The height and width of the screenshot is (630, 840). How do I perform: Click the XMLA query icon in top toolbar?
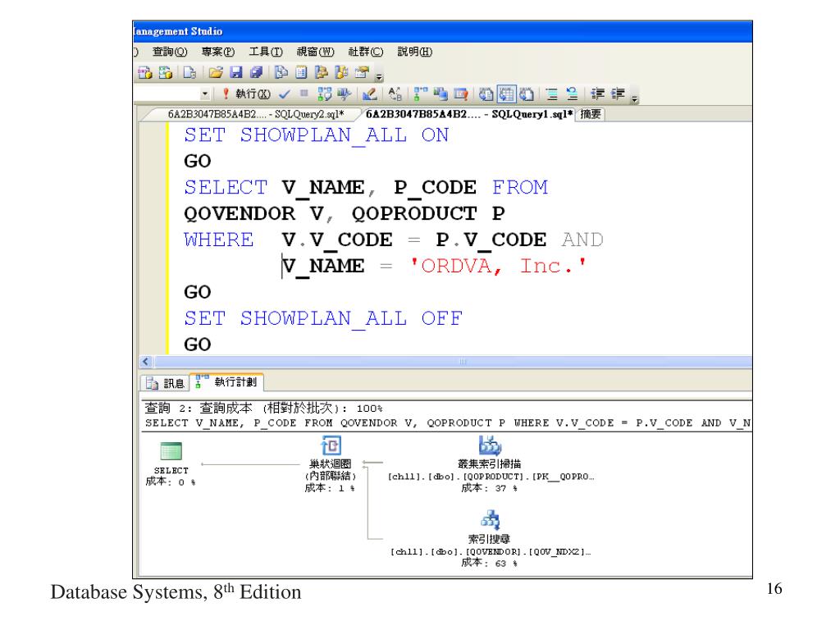pos(166,72)
